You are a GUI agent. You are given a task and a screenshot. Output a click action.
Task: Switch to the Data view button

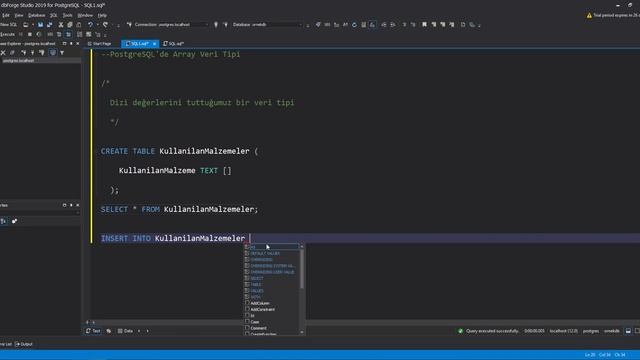pyautogui.click(x=125, y=331)
